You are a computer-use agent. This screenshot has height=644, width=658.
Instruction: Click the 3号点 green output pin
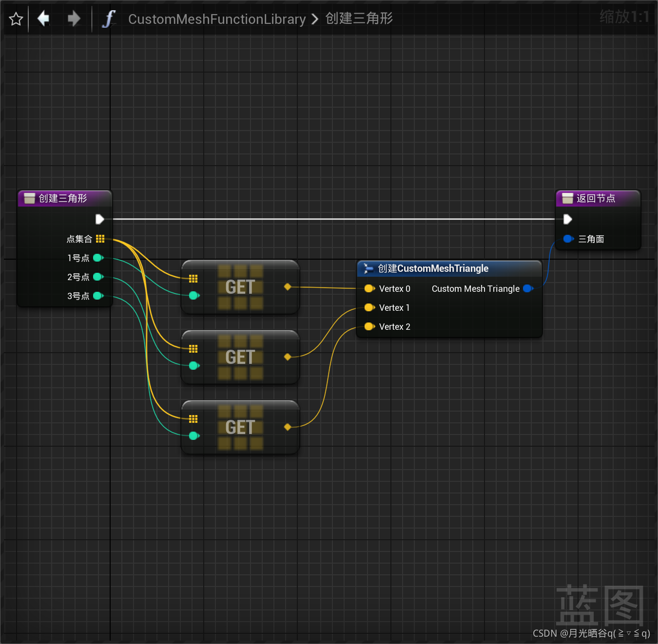tap(97, 296)
